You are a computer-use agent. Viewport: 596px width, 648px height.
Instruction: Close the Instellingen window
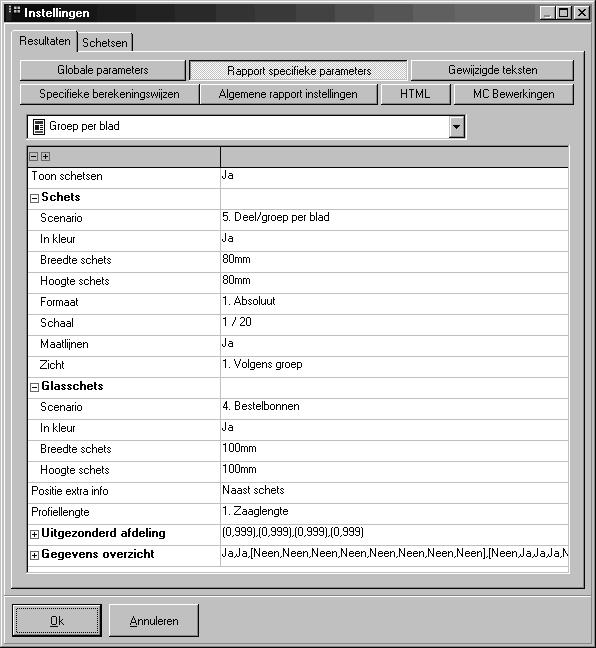click(582, 13)
